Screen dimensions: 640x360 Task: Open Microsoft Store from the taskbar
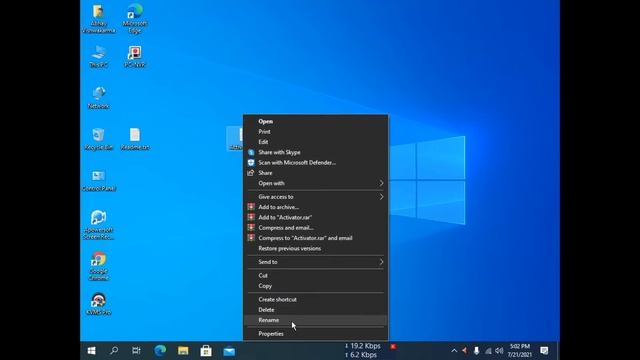(206, 351)
